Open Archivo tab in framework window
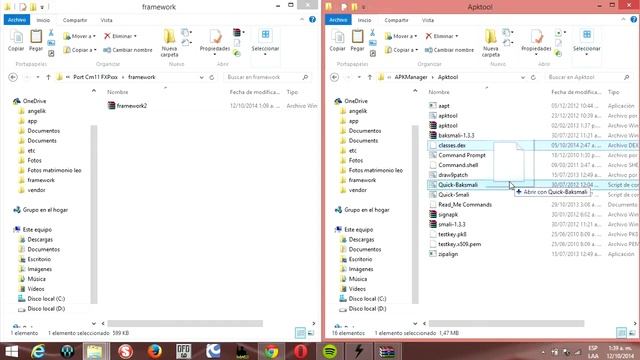The image size is (640, 360). point(17,20)
